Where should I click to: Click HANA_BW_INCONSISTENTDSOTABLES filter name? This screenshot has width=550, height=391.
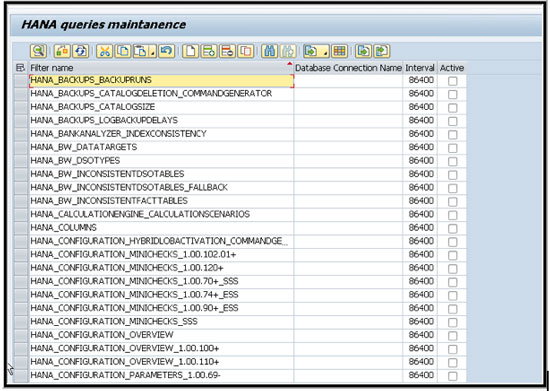click(x=107, y=174)
